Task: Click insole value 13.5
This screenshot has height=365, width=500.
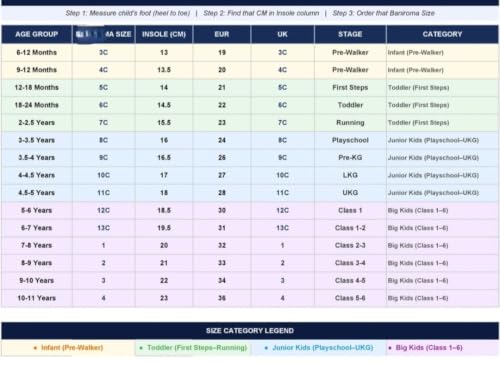Action: point(164,70)
